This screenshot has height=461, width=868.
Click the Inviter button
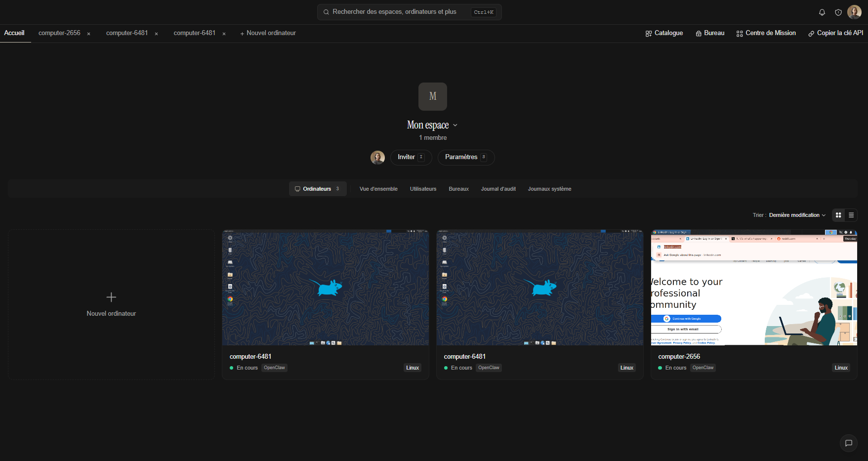[x=410, y=157]
